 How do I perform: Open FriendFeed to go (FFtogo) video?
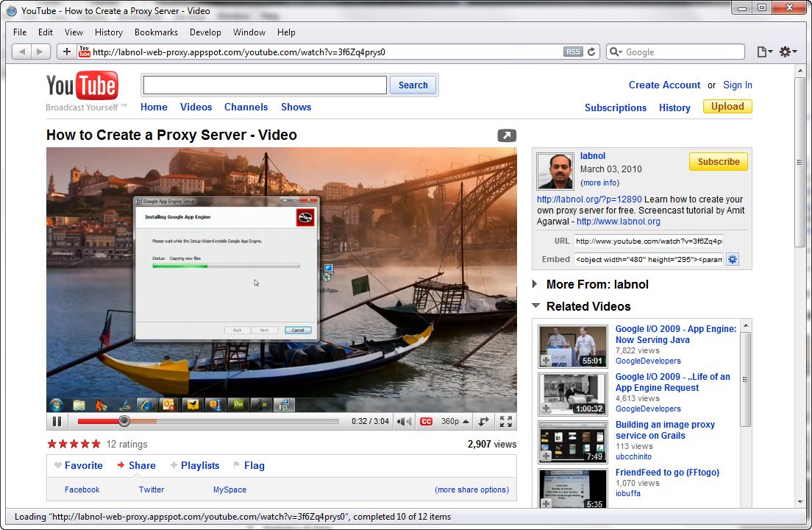tap(667, 473)
